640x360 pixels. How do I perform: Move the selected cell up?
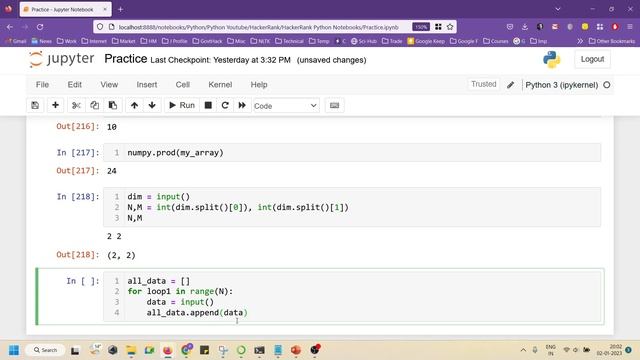[134, 105]
